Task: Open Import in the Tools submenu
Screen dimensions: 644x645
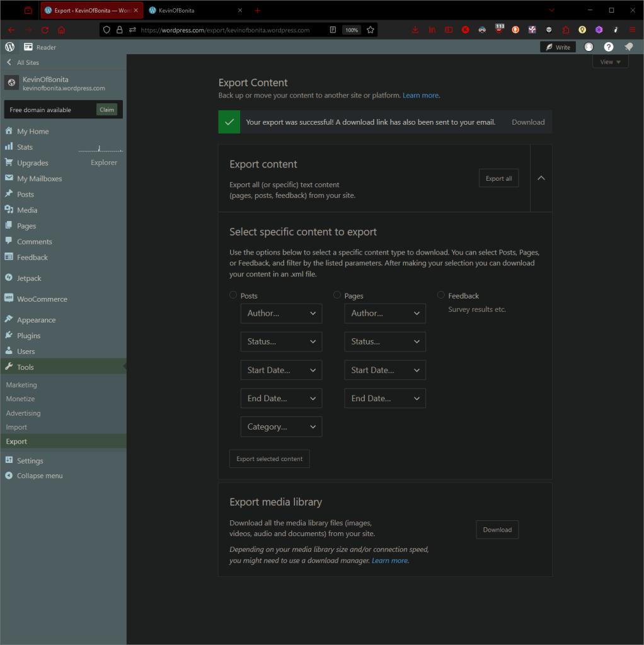Action: [16, 427]
